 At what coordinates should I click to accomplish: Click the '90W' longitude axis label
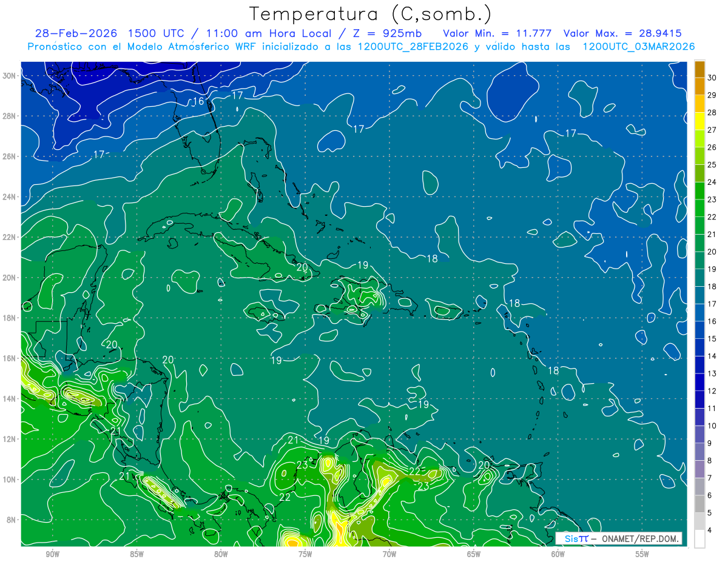coord(52,554)
